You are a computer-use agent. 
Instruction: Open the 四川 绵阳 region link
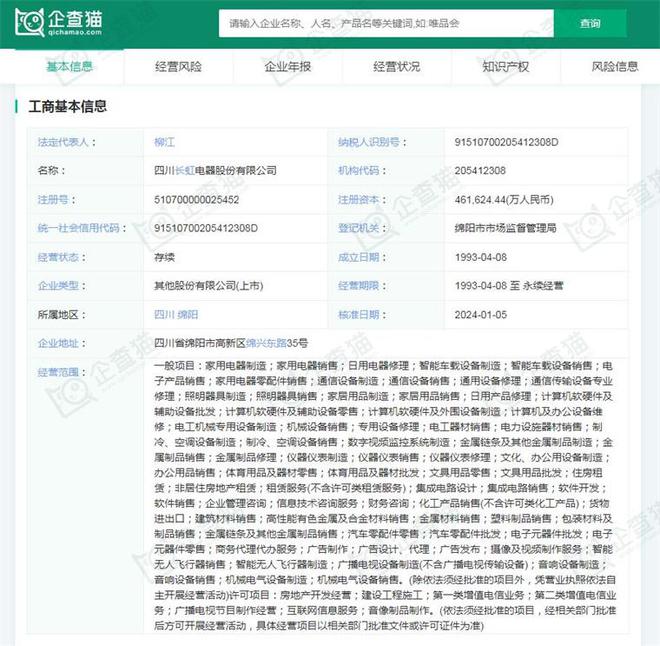pos(176,314)
